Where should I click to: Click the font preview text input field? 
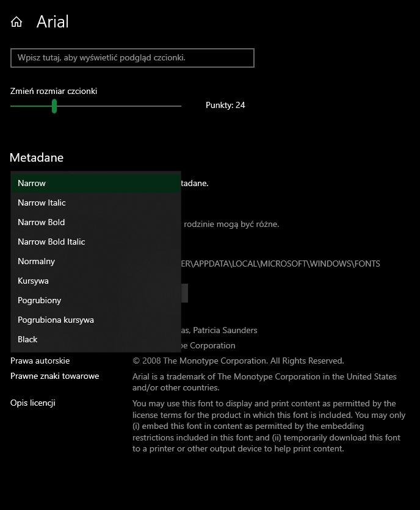(132, 58)
